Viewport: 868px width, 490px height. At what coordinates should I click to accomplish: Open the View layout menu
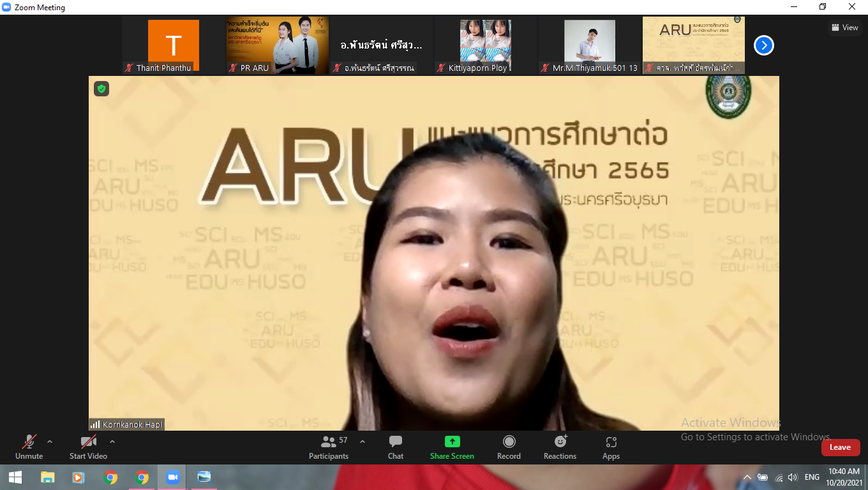844,27
